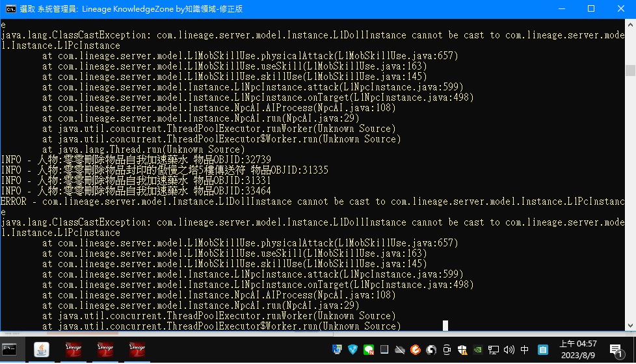Minimize the Lineage KnowledgeZone console window
This screenshot has height=364, width=636.
[562, 9]
